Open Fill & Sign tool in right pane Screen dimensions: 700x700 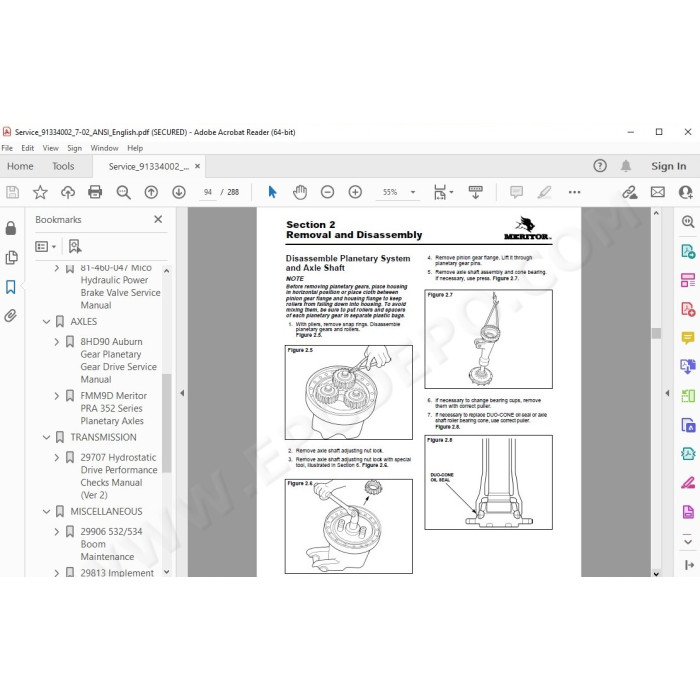(688, 483)
